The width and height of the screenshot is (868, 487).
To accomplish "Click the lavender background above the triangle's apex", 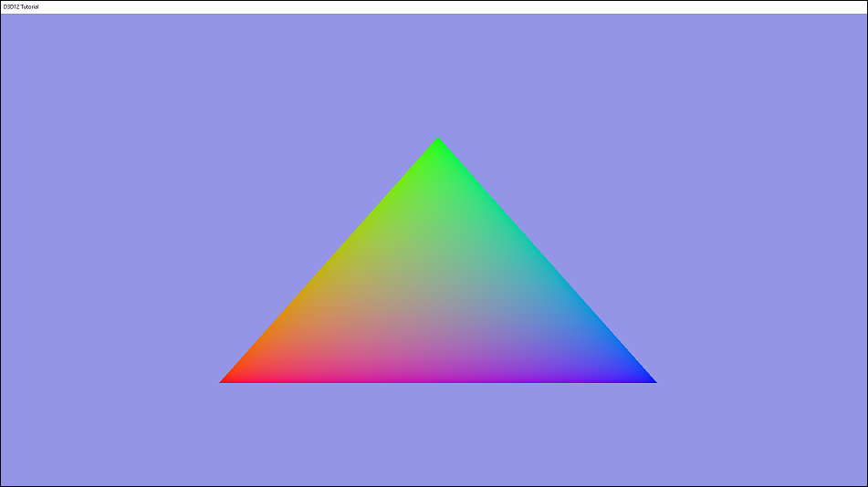I will [438, 73].
